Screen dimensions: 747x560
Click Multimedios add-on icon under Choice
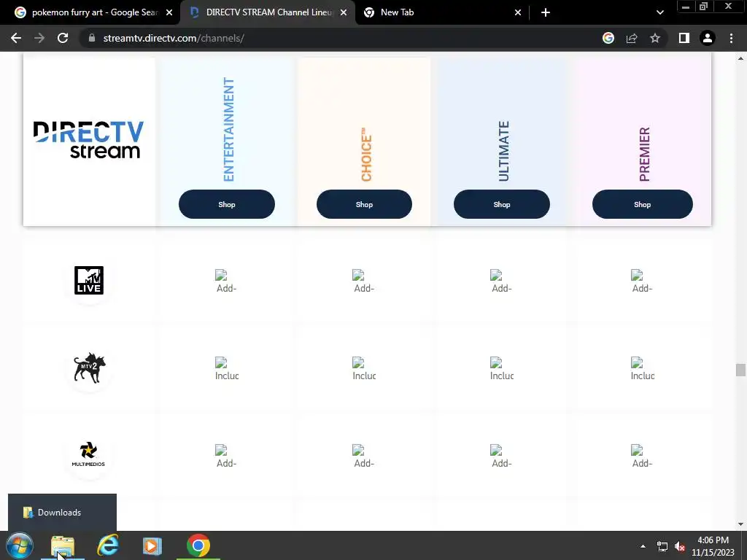tap(363, 456)
